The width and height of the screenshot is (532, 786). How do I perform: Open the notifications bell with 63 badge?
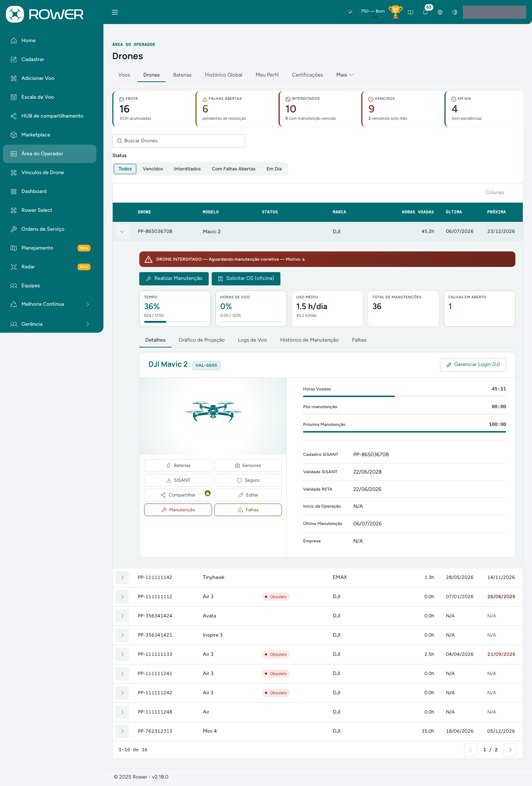pos(426,12)
